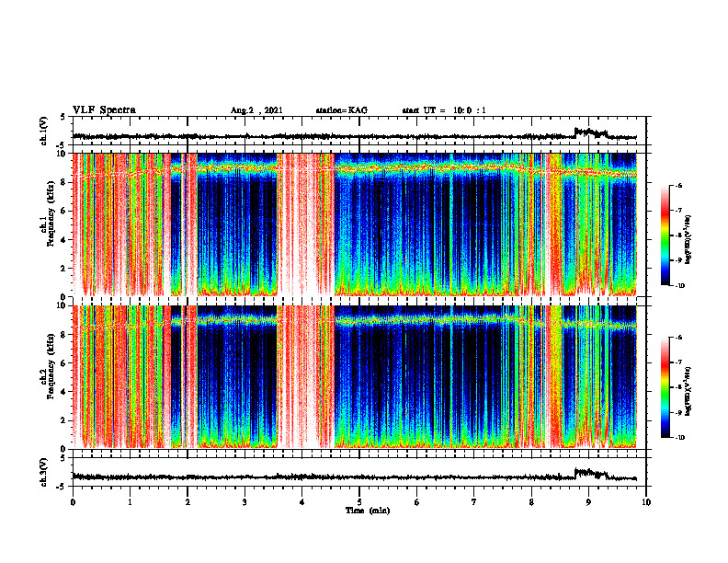Image resolution: width=728 pixels, height=563 pixels.
Task: Click the 'start UT = 10:0 :1' text
Action: [444, 110]
